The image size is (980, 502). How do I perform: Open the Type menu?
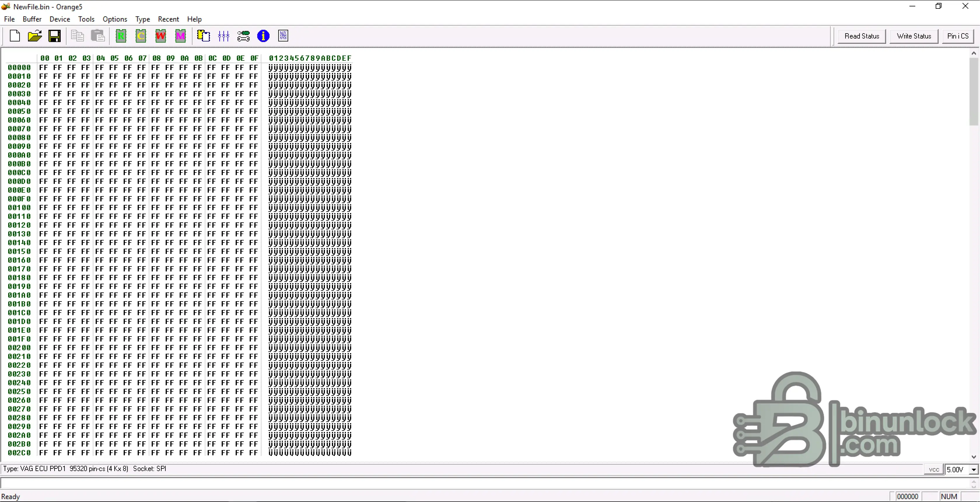pos(143,19)
